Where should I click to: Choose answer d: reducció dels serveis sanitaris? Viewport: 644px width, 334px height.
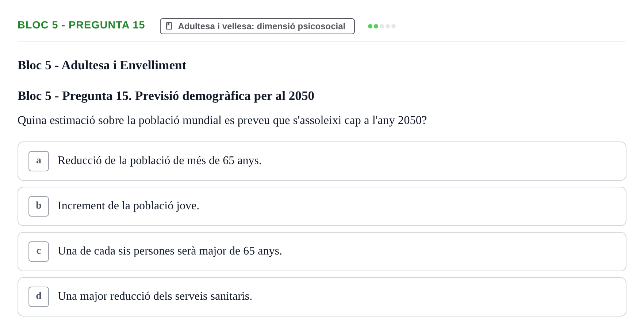322,297
